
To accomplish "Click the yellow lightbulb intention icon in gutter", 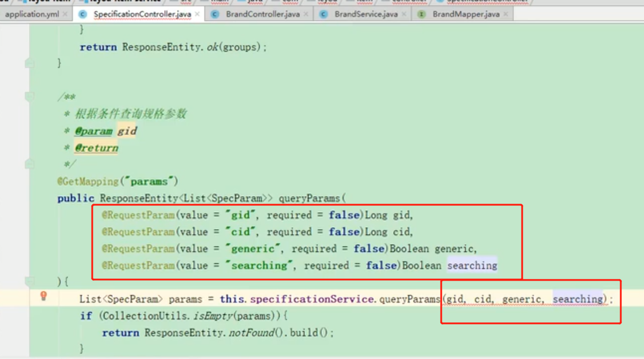I will [43, 296].
